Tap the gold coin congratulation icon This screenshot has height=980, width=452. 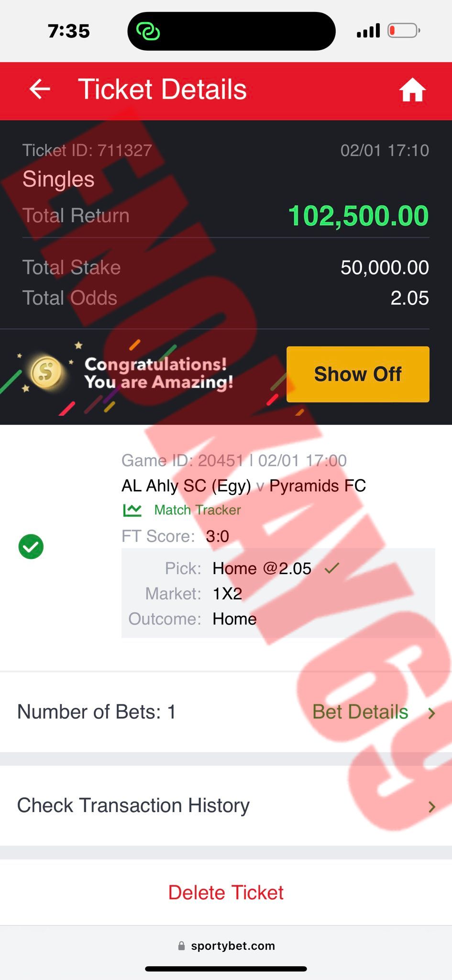tap(46, 372)
